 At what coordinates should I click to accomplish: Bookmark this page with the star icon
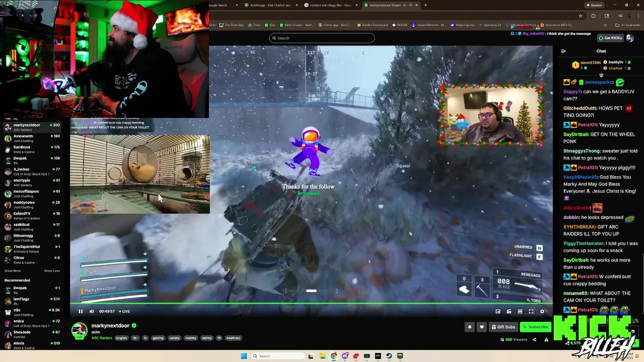coord(581,16)
